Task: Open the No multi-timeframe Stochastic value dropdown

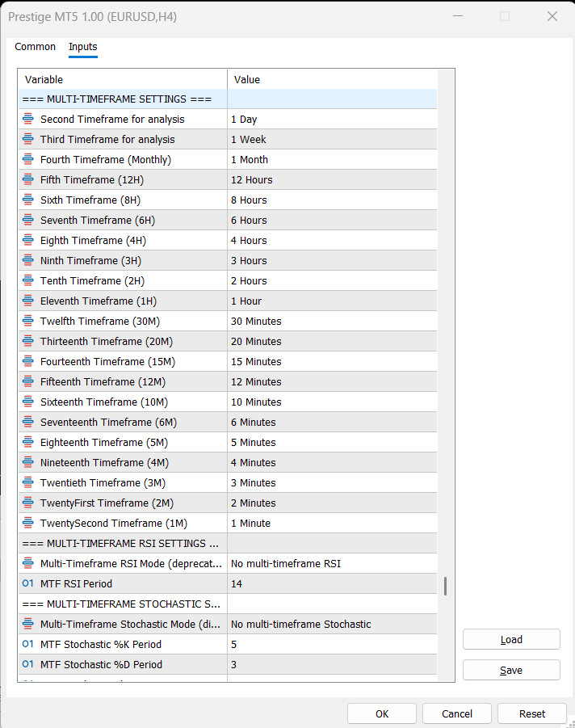Action: click(x=332, y=624)
